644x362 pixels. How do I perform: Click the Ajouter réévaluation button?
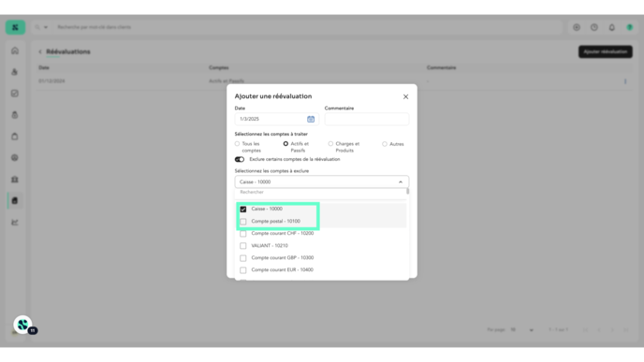click(606, 51)
